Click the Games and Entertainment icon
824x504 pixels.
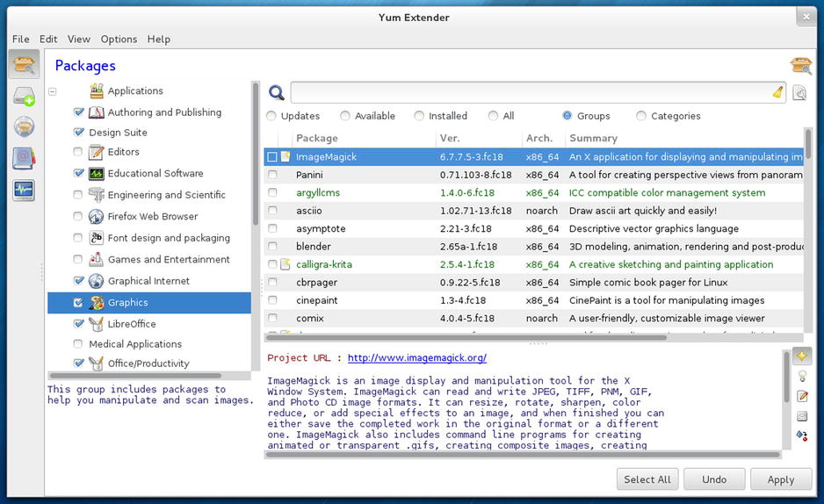(x=96, y=259)
